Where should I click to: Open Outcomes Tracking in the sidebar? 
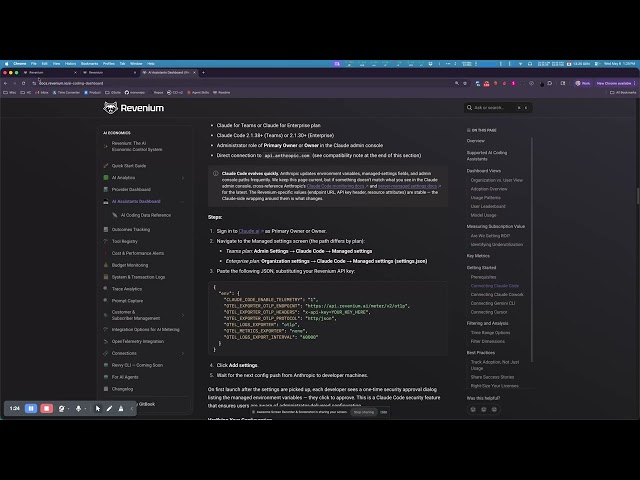(131, 229)
